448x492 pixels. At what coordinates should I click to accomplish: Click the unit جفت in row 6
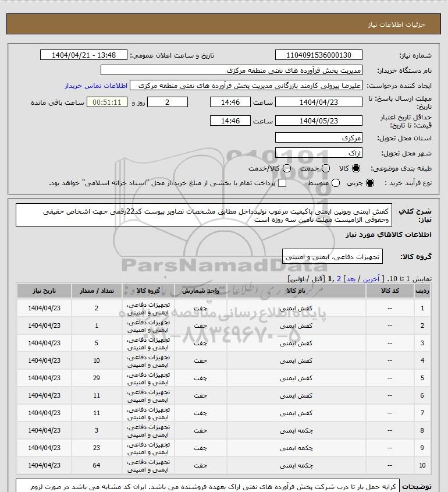[200, 395]
